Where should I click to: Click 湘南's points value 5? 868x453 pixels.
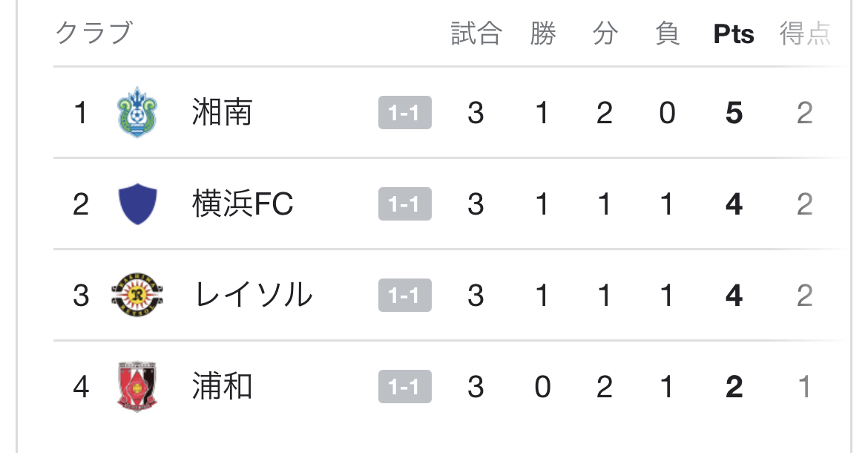(734, 113)
